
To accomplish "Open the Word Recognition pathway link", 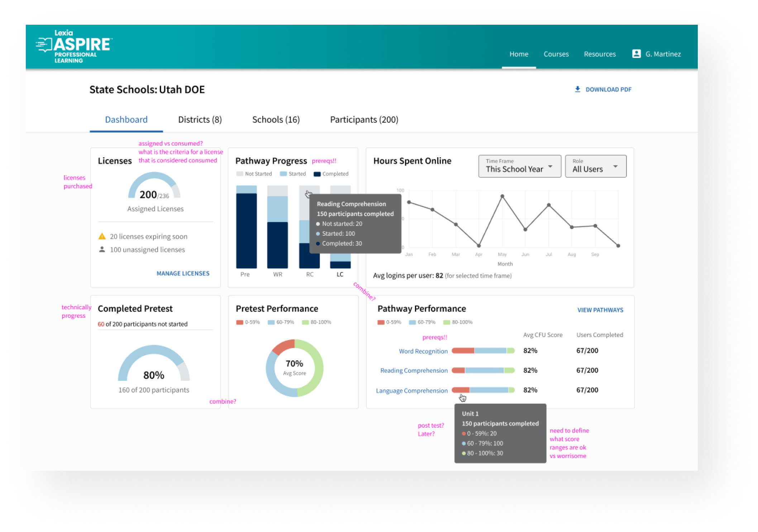I will [x=423, y=351].
